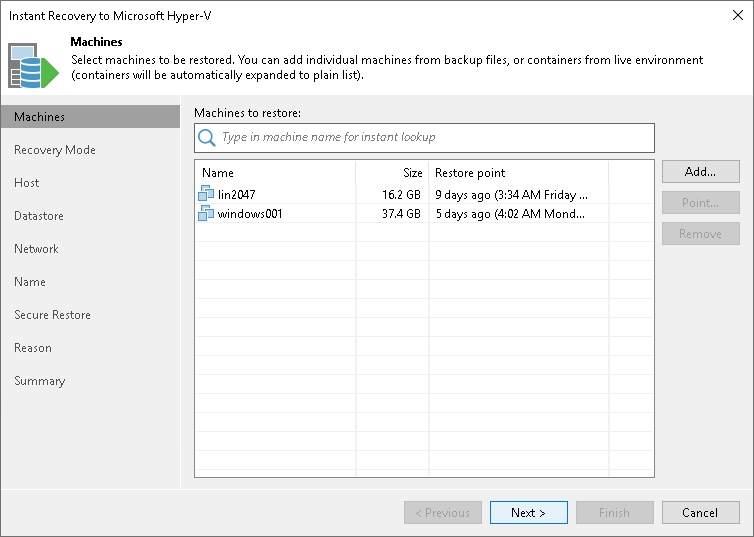Open the Datastore step
754x537 pixels.
click(x=39, y=216)
